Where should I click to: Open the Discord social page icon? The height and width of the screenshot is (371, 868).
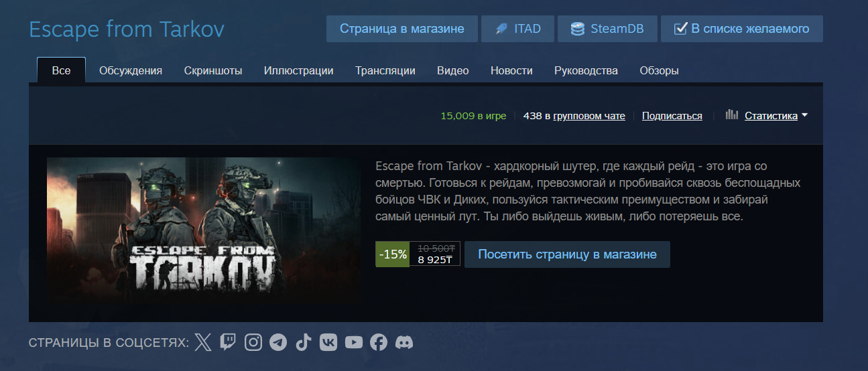click(x=404, y=343)
